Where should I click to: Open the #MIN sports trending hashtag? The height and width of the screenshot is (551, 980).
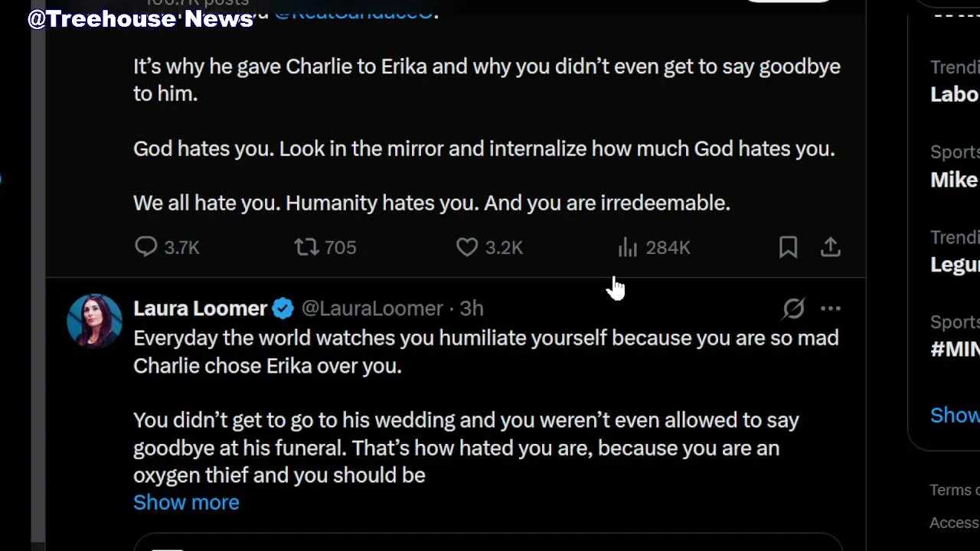[x=954, y=349]
